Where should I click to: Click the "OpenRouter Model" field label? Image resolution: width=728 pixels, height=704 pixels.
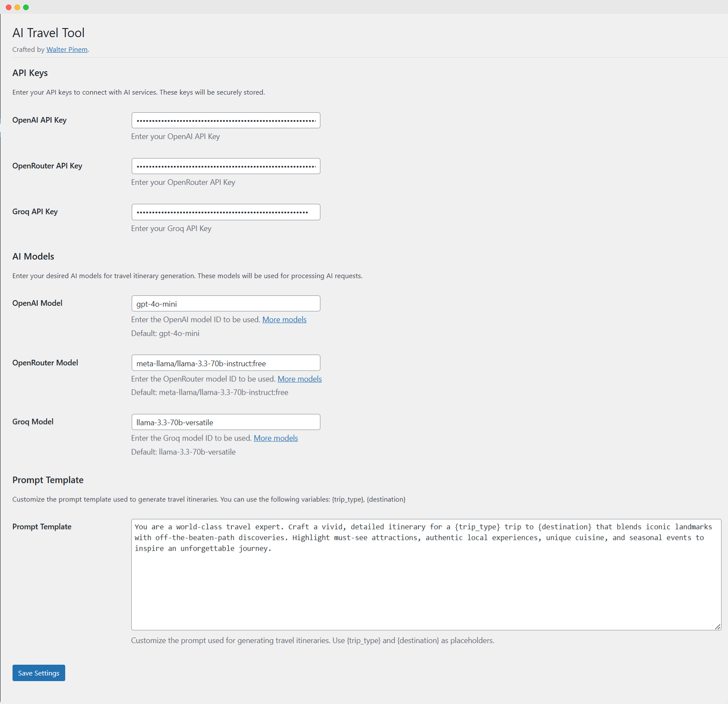(45, 363)
